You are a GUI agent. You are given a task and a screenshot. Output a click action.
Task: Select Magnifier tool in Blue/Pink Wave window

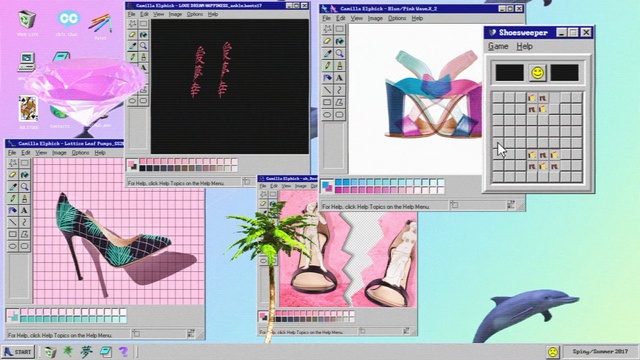click(340, 53)
